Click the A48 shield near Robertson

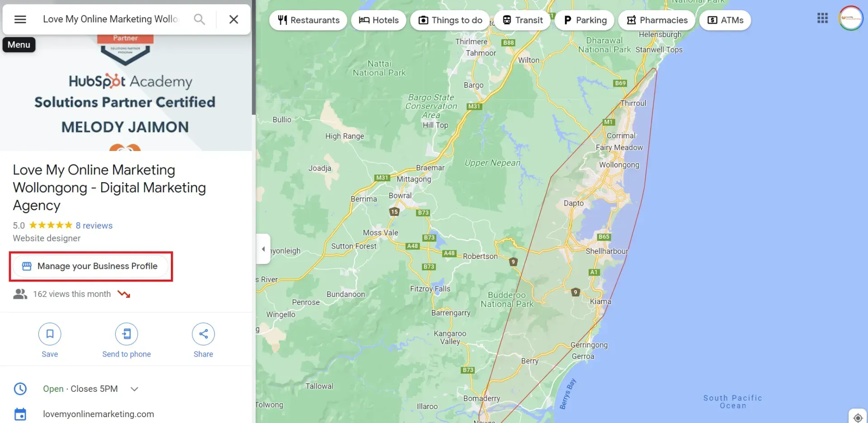click(449, 254)
